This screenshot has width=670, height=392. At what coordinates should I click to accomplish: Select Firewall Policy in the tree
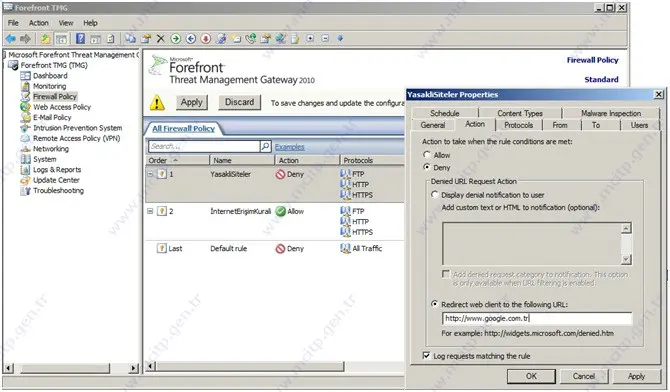coord(55,97)
